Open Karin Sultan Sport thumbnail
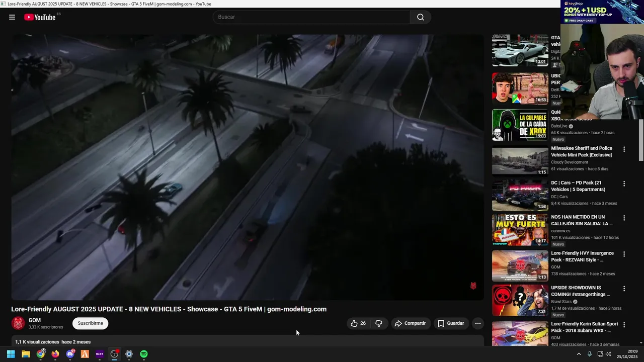Screen dimensions: 644x362 pos(520,334)
